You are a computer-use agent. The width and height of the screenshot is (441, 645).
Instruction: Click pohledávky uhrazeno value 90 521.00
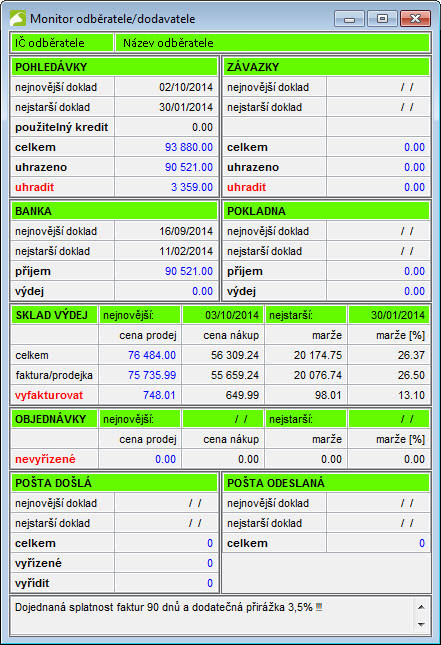pyautogui.click(x=189, y=167)
